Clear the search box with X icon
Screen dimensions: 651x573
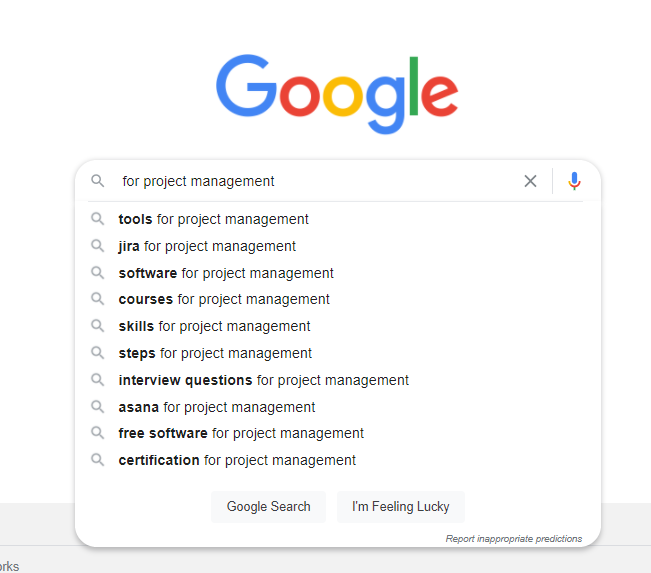(530, 181)
